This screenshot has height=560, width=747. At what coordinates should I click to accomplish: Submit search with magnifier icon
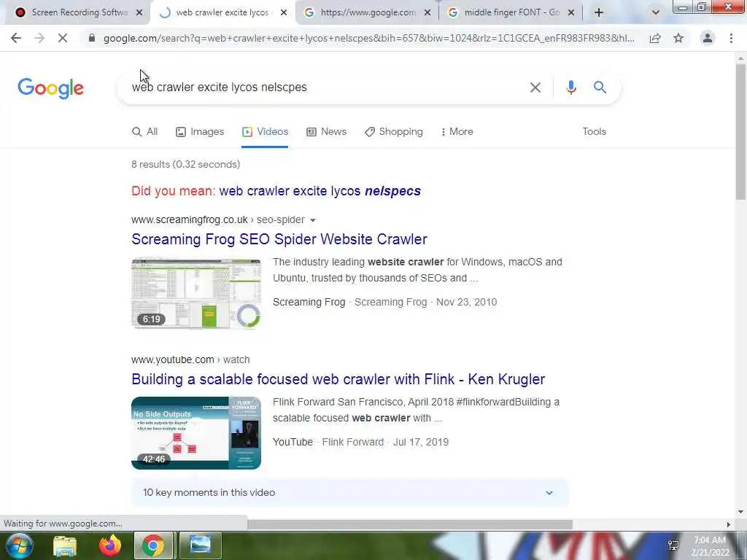(600, 87)
